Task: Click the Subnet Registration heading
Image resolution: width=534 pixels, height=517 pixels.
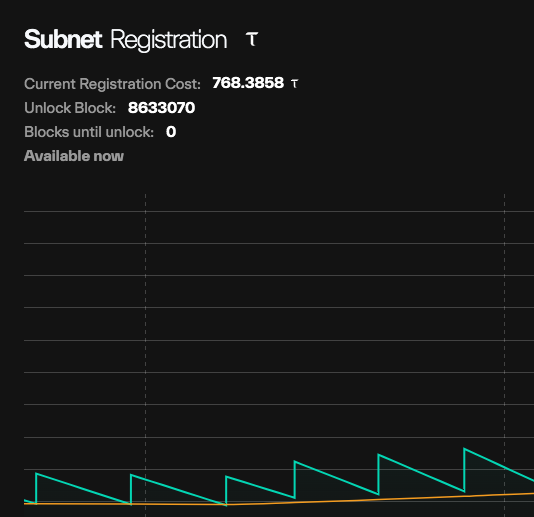Action: click(126, 40)
